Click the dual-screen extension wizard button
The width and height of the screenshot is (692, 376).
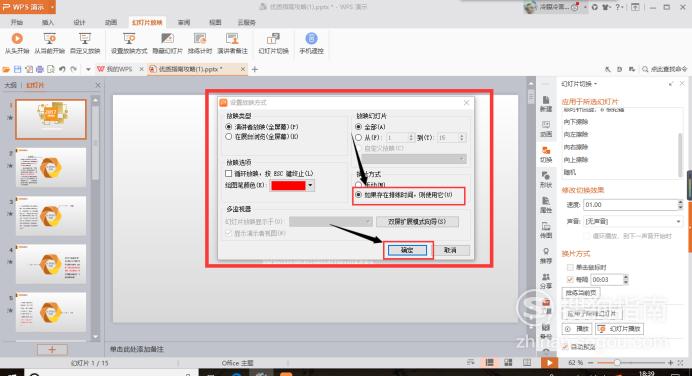pyautogui.click(x=417, y=222)
